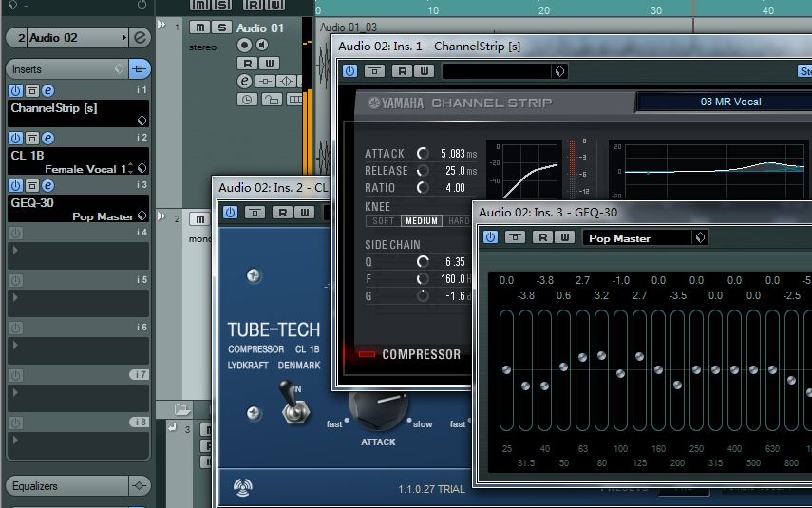812x508 pixels.
Task: Select plugin for empty insert slot i5
Action: coord(78,302)
